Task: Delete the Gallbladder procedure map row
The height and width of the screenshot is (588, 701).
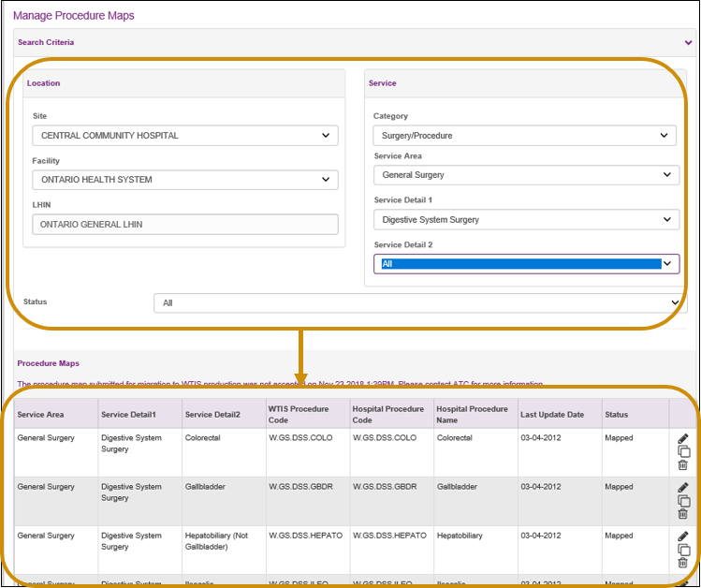Action: [682, 514]
